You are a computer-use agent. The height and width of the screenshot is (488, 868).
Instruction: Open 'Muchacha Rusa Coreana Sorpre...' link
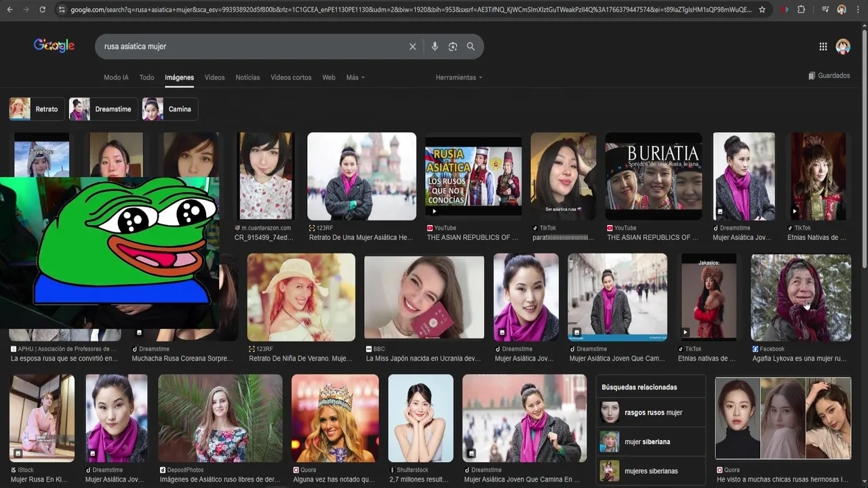[x=181, y=358]
